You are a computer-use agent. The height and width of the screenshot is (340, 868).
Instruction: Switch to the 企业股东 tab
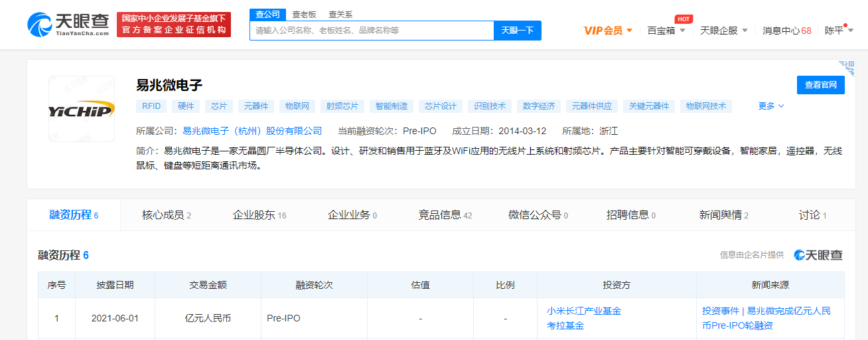pyautogui.click(x=259, y=215)
